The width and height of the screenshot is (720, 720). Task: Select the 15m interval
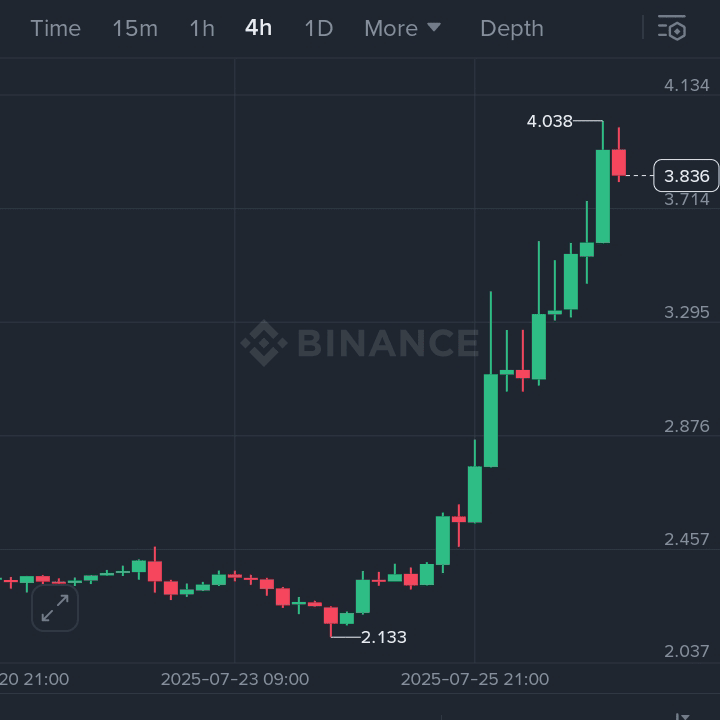[135, 28]
